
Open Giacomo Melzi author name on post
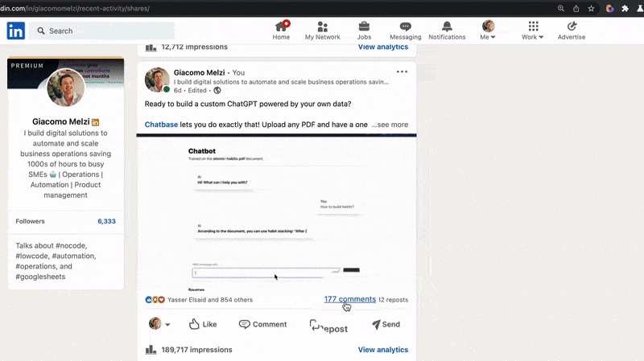click(199, 72)
